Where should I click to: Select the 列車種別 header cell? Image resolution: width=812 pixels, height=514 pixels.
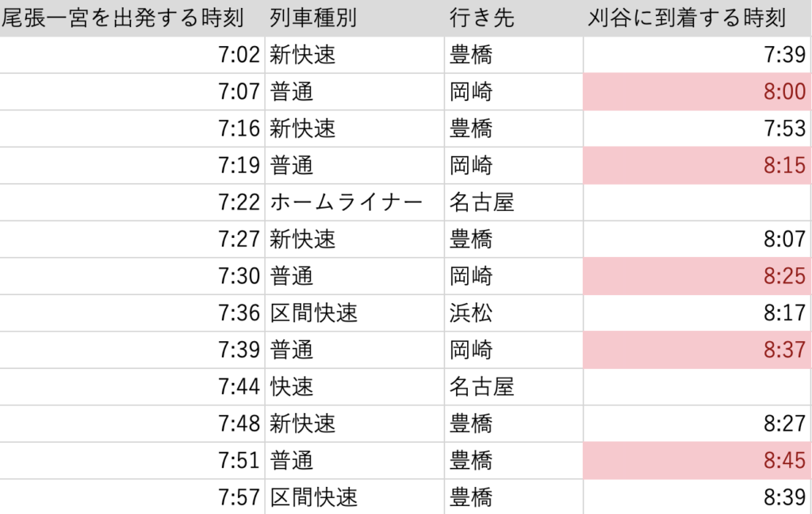coord(354,18)
